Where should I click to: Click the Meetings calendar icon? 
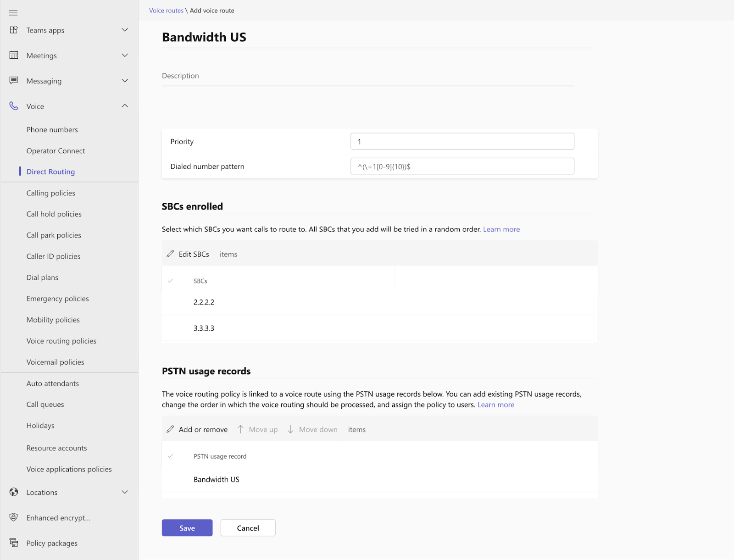pos(14,55)
